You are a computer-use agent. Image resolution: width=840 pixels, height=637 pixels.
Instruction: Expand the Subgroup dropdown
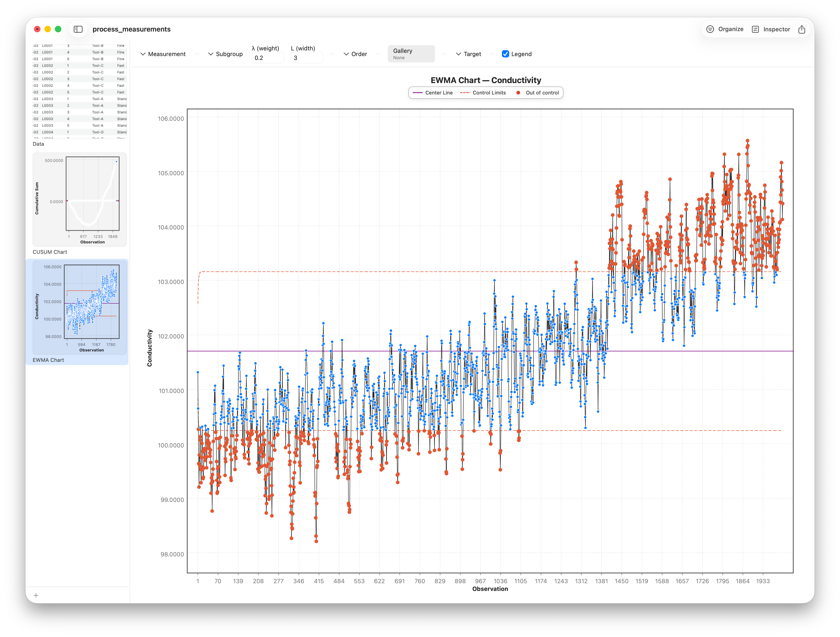coord(225,54)
